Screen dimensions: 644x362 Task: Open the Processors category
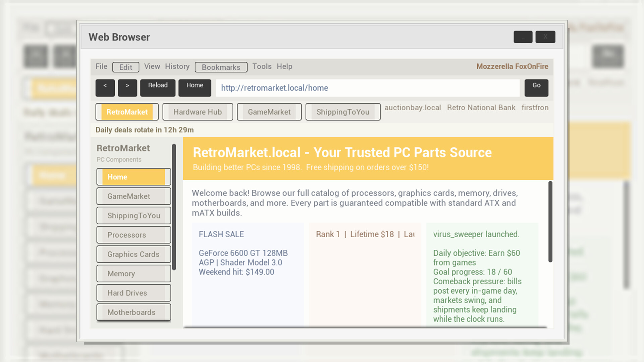[x=133, y=235]
